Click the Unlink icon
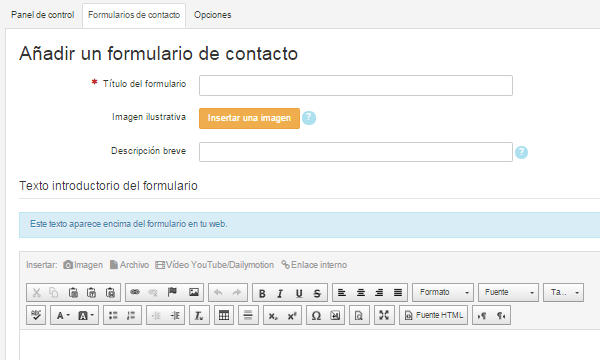Screen dimensions: 600x360 pos(153,292)
